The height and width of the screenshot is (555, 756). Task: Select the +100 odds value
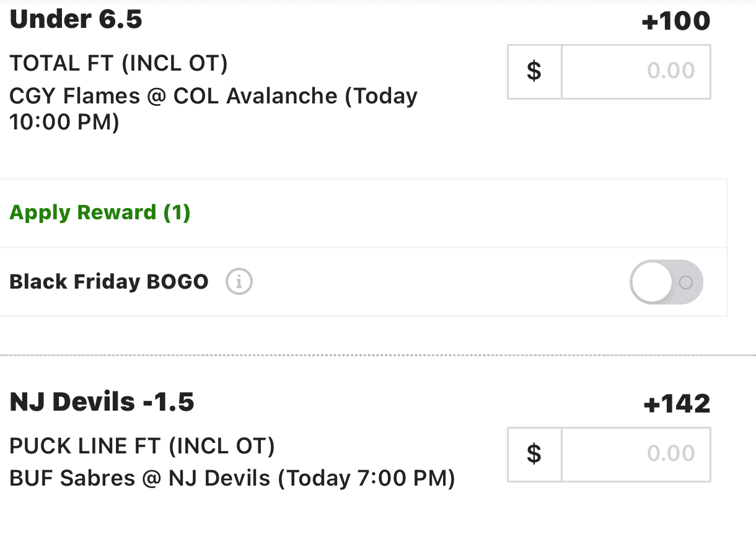coord(675,22)
